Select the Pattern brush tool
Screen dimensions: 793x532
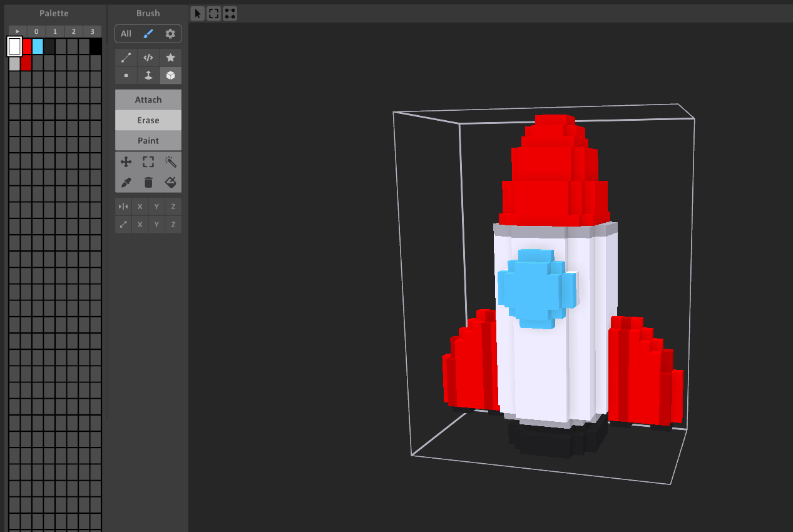coord(148,57)
